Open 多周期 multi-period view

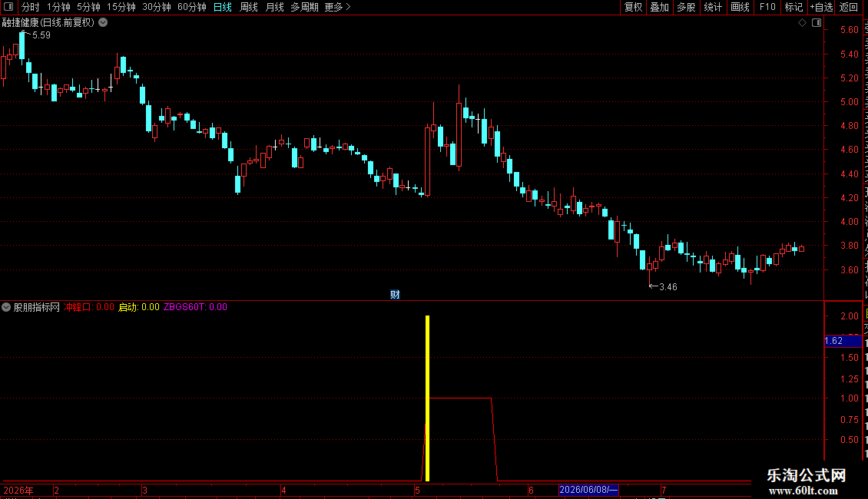[304, 7]
